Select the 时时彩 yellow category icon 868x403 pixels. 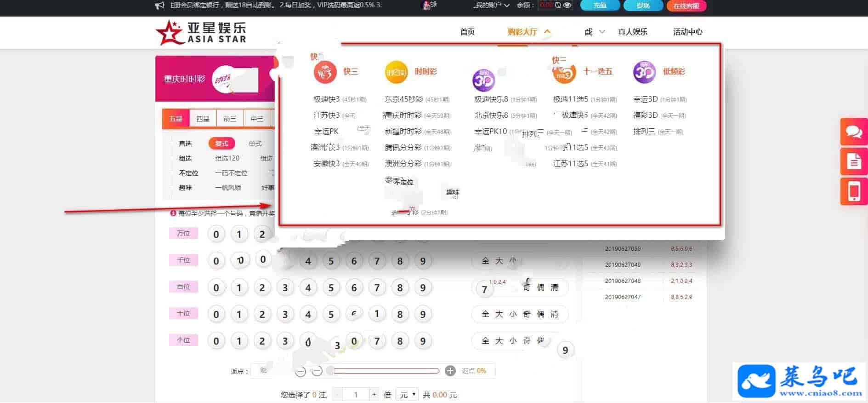[x=396, y=72]
